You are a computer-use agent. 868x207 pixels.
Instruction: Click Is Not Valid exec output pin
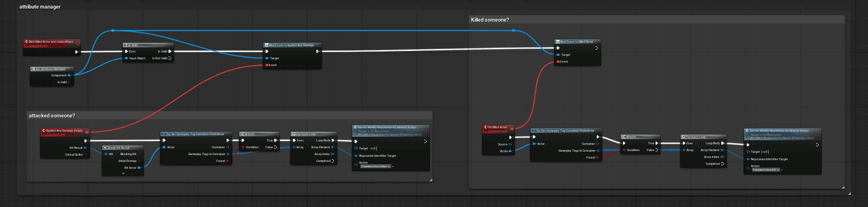pos(170,58)
